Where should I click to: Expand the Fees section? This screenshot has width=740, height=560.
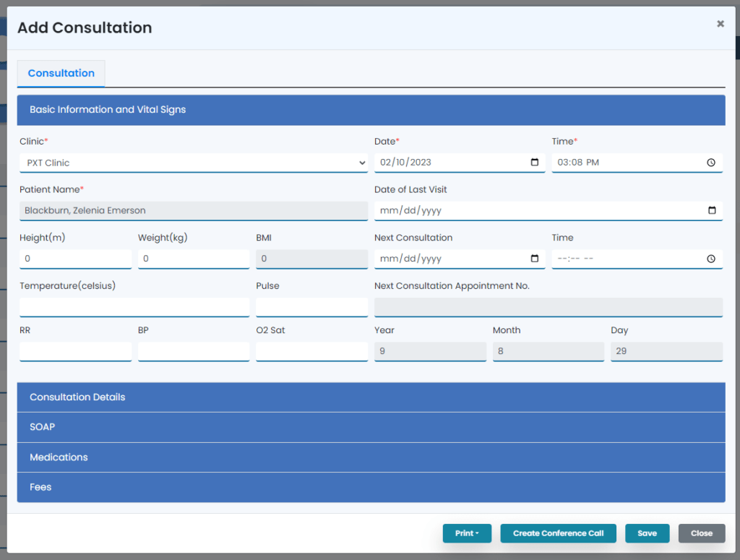(x=370, y=486)
